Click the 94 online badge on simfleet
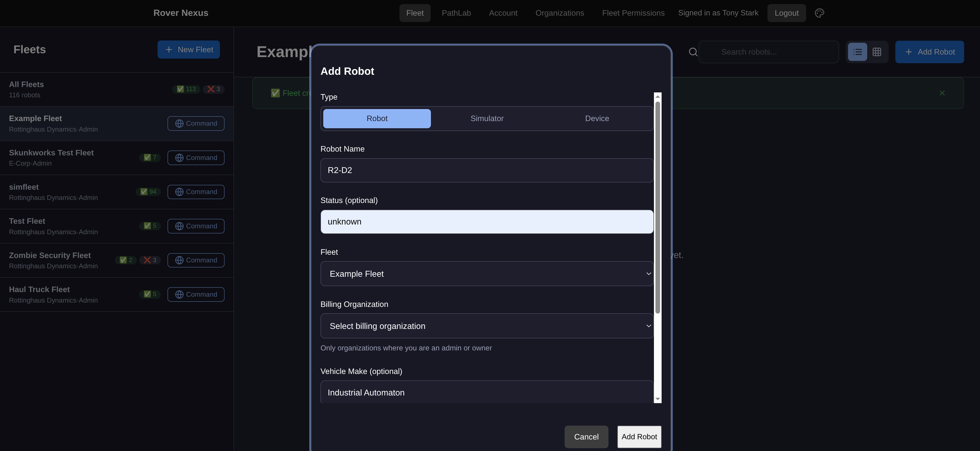 coord(148,192)
